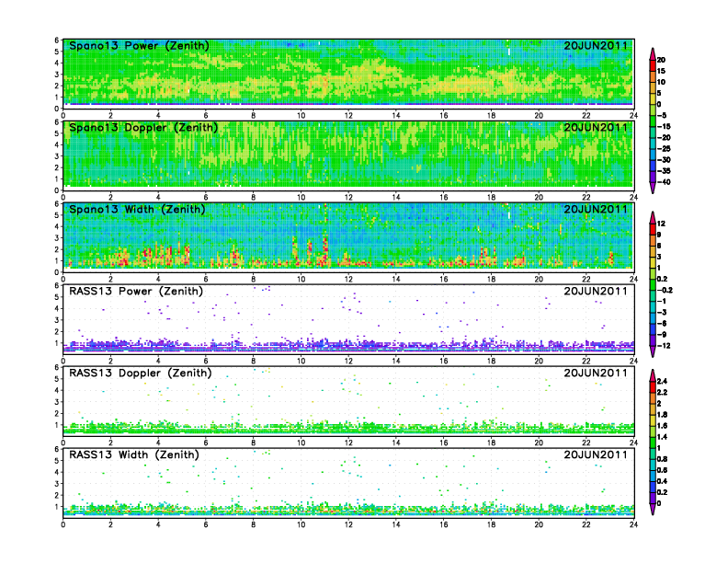Pick the color band between 15 and 20
728x563 pixels.
coord(654,65)
